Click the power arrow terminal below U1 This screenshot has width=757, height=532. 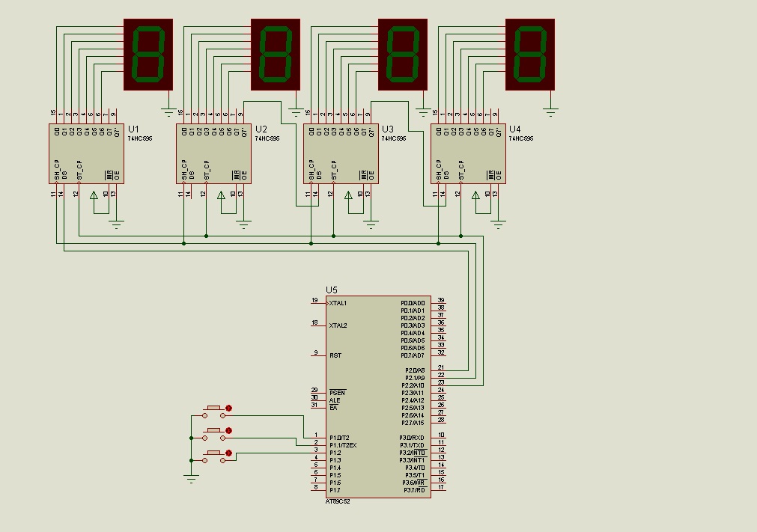94,195
